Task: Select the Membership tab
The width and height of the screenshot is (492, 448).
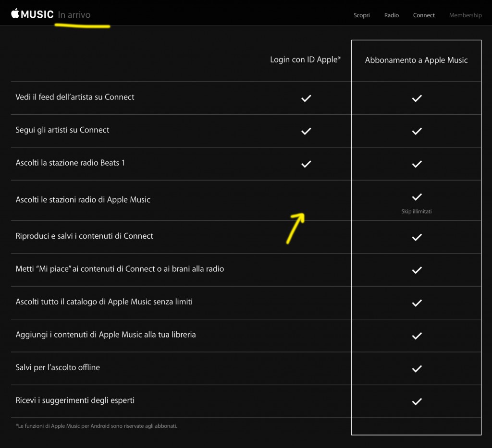Action: (465, 15)
